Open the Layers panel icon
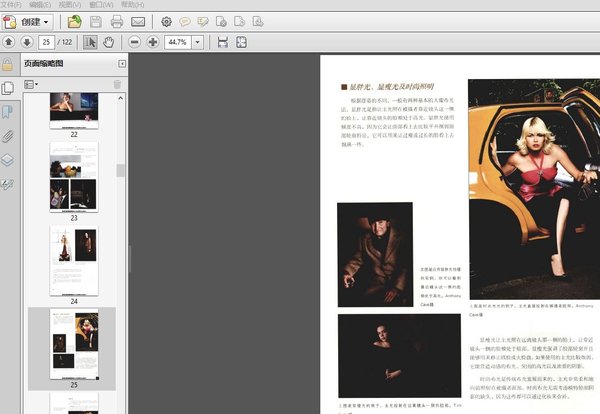The width and height of the screenshot is (600, 414). pos(8,160)
